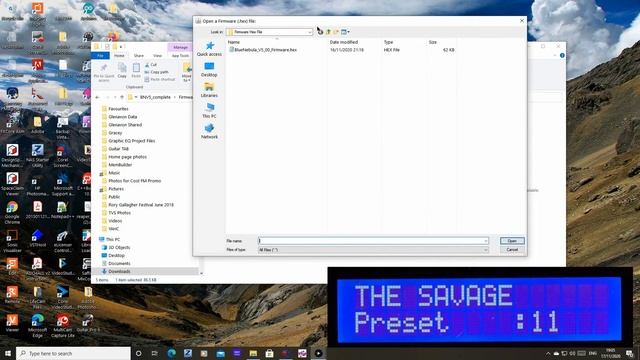
Task: Open Desktop in the dialog sidebar
Action: point(209,69)
